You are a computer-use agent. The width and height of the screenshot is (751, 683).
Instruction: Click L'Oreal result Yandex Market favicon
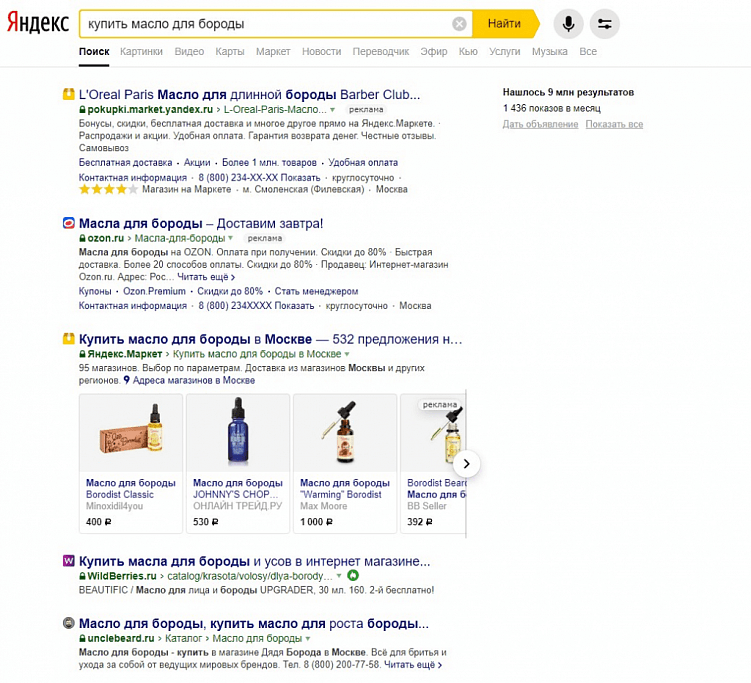click(68, 93)
